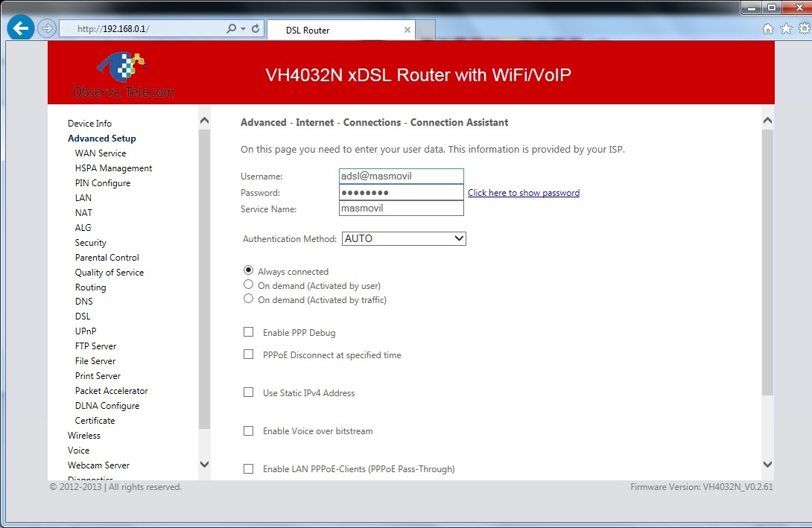Click the search magnifier icon in address bar
The height and width of the screenshot is (528, 812).
click(232, 29)
